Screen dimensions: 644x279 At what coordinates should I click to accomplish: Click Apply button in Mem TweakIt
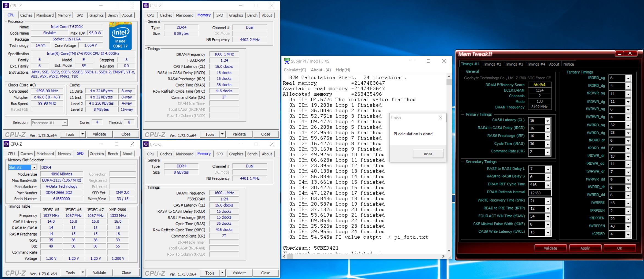point(585,248)
